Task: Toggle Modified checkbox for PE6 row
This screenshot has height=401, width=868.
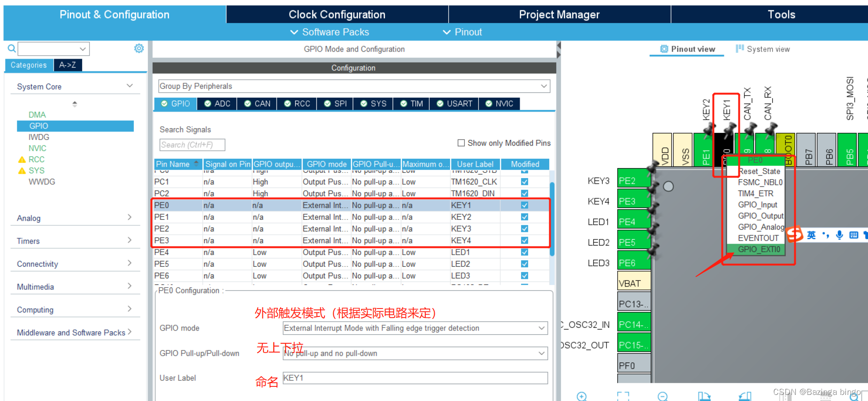Action: pos(524,276)
